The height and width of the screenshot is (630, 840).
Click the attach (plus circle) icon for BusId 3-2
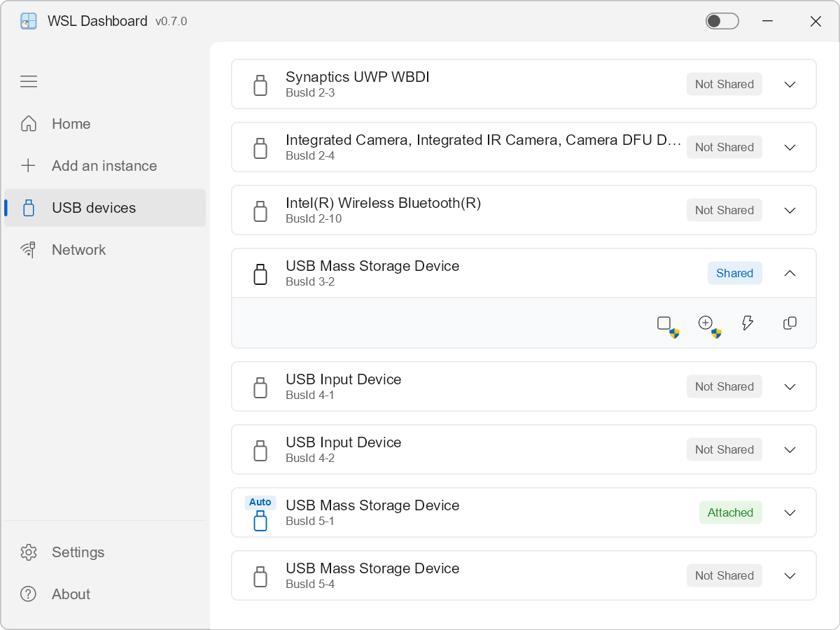[706, 323]
